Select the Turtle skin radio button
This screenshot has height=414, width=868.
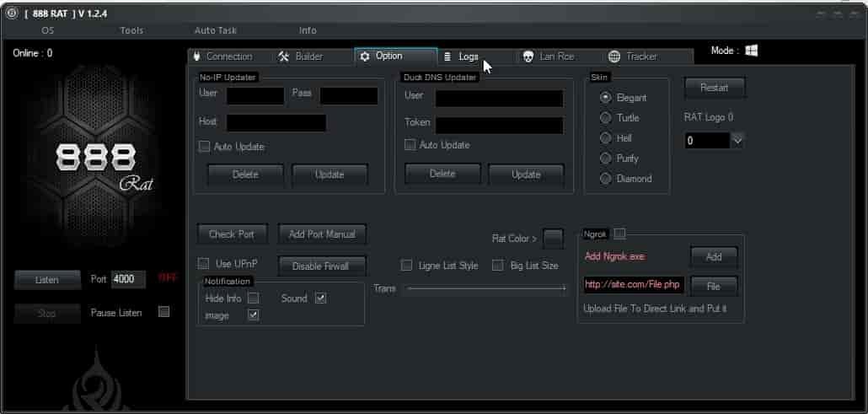click(x=606, y=117)
